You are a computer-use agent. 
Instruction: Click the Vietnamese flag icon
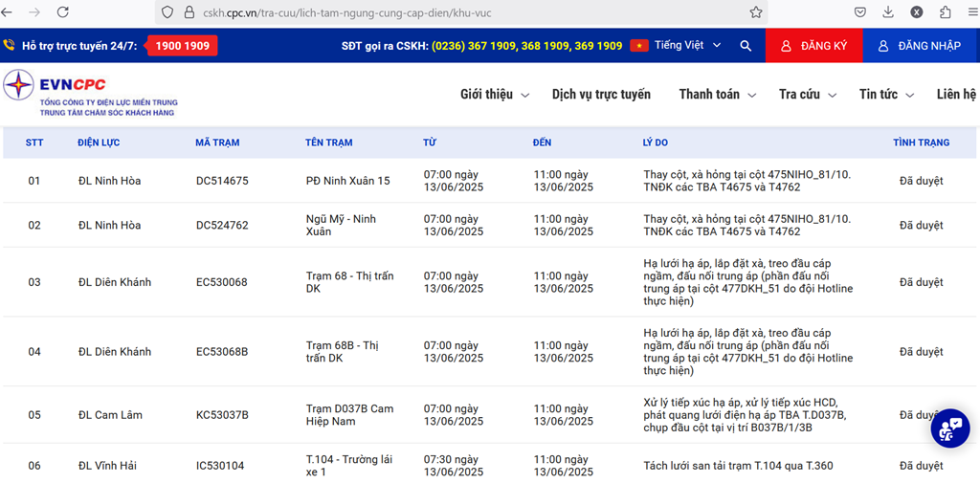point(638,46)
